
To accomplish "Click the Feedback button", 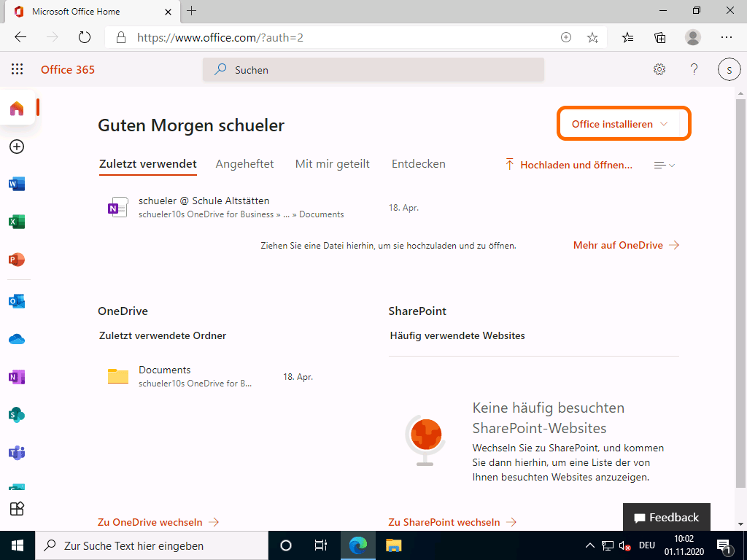I will click(666, 517).
